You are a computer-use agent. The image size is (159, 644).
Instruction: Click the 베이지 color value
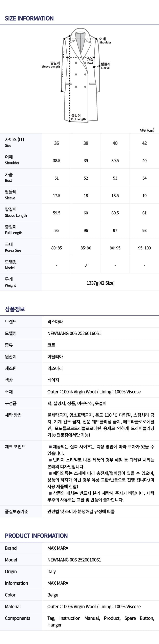pos(53,380)
